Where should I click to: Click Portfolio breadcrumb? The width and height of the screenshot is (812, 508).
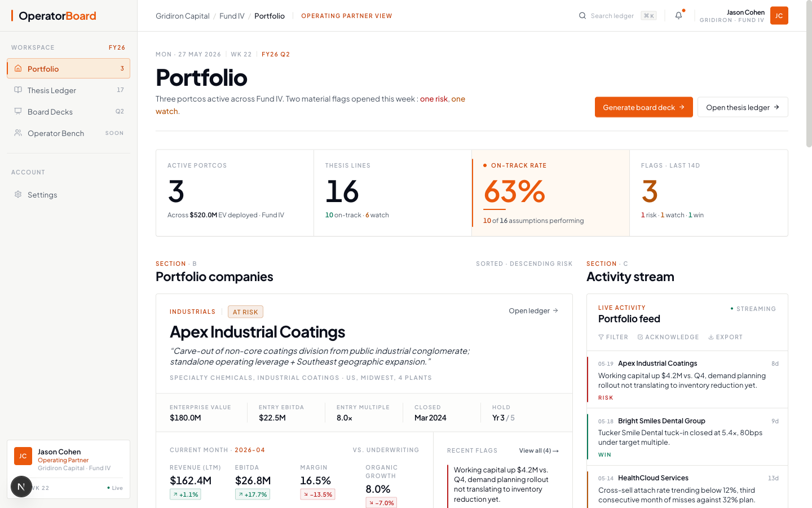pos(270,16)
